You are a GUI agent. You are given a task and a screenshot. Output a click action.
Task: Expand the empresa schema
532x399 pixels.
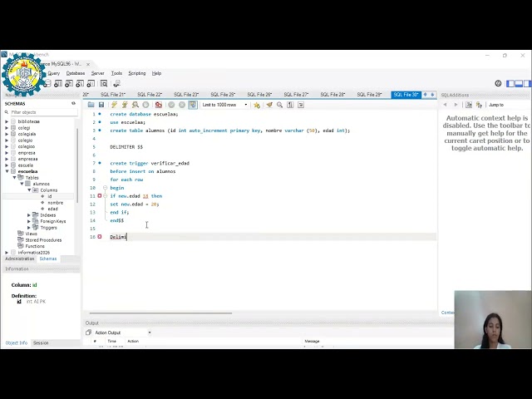tap(7, 153)
